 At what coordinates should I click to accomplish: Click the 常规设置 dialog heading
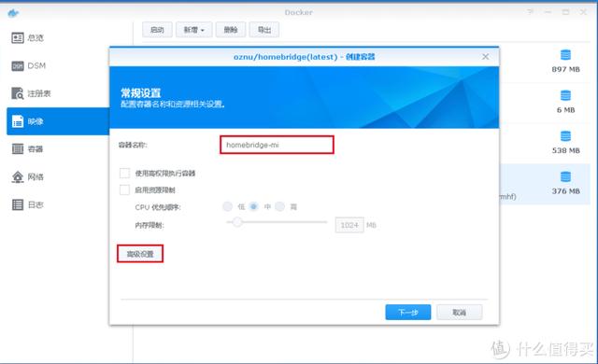[x=141, y=93]
